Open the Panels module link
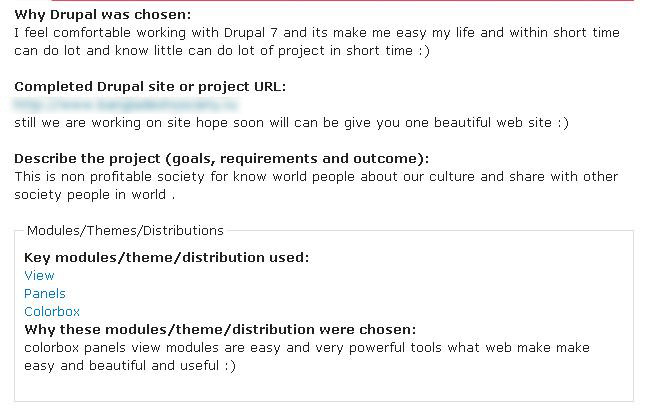645x409 pixels. (45, 293)
